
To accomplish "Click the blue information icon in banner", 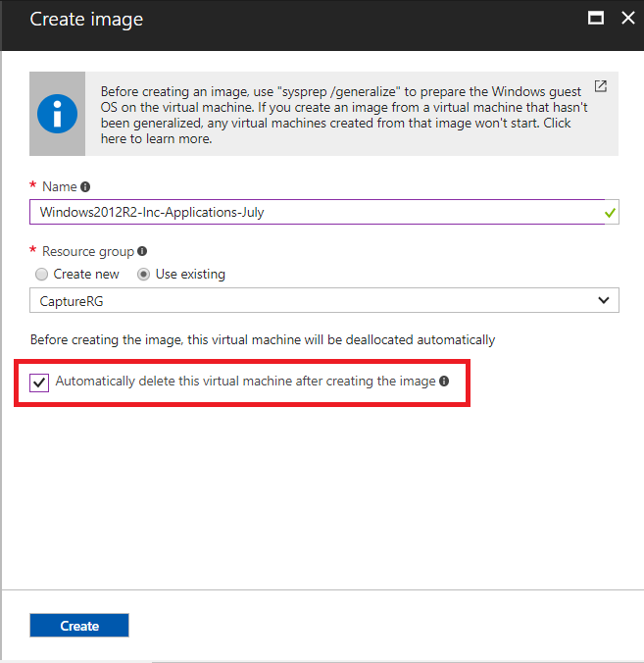I will point(57,114).
